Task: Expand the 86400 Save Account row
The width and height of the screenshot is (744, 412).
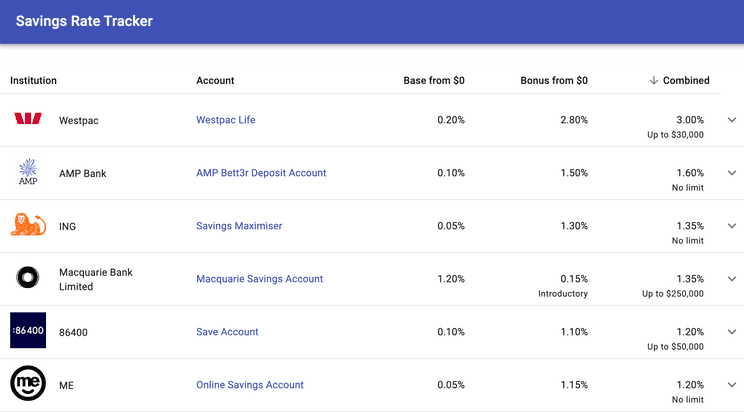Action: pos(732,332)
